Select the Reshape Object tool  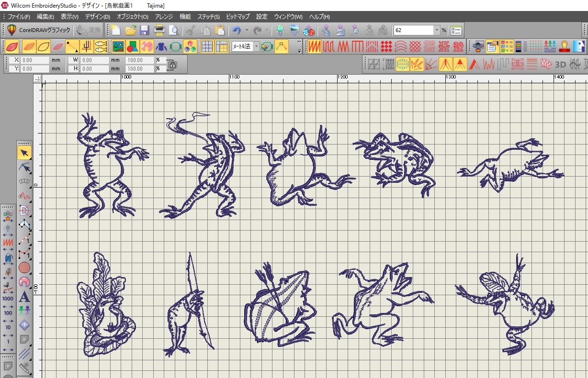(24, 167)
